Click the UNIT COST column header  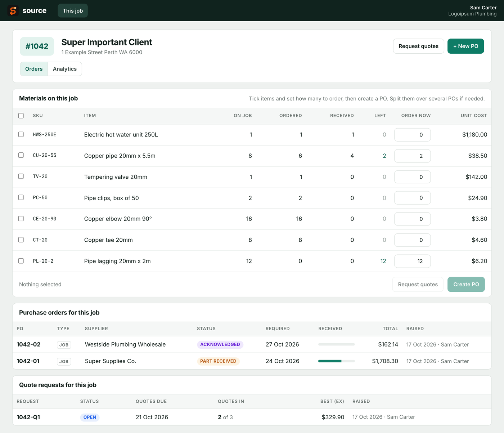click(x=474, y=116)
